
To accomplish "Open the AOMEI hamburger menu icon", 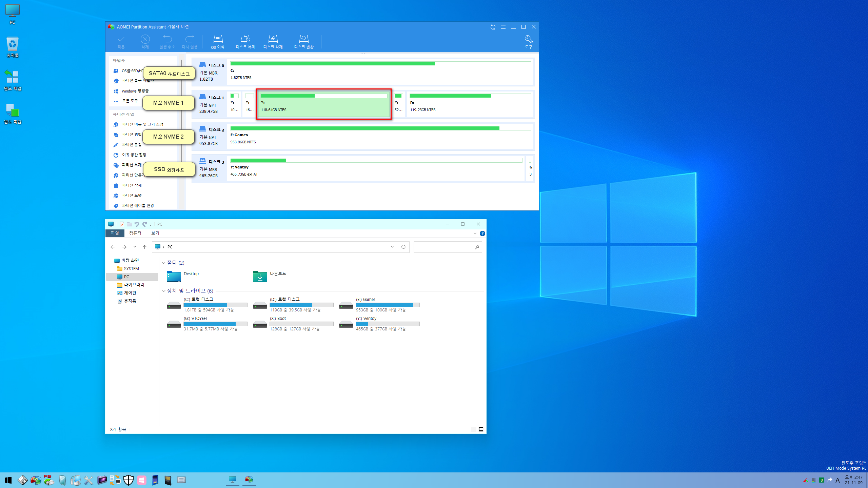I will click(x=503, y=27).
